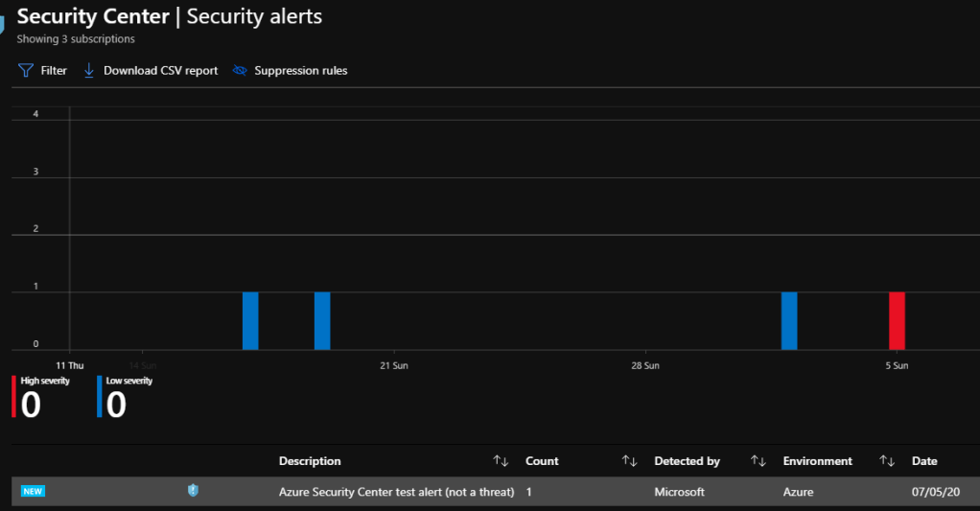Click the Security Center logo icon
This screenshot has height=511, width=980.
pos(3,23)
